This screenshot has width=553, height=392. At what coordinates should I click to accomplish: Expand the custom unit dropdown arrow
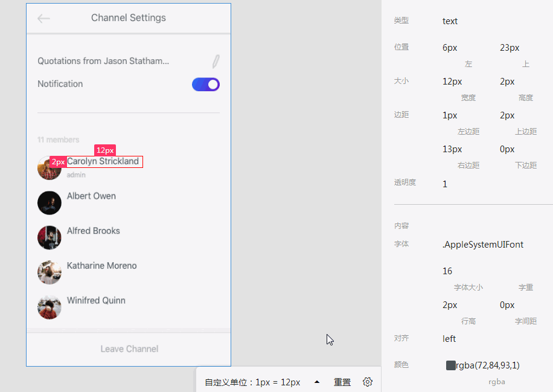(x=317, y=382)
